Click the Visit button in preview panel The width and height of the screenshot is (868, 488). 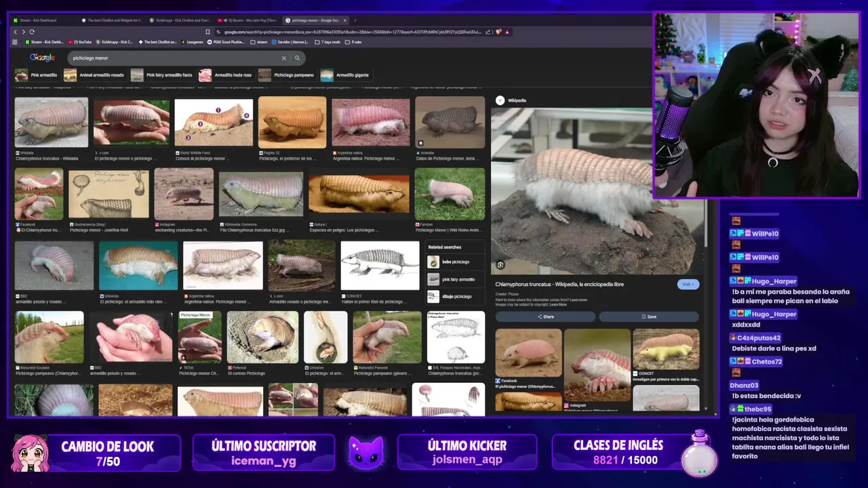click(x=688, y=284)
